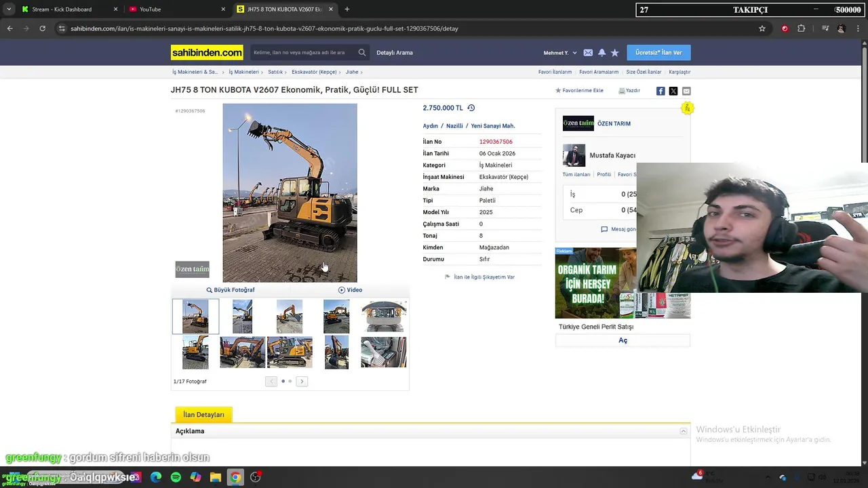This screenshot has height=488, width=868.
Task: Click the Ekskavatör (Kepçe) breadcrumb
Action: (x=314, y=72)
